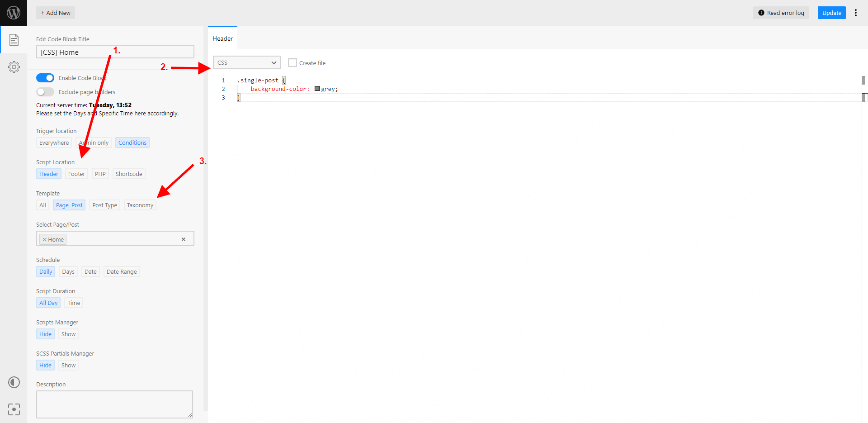Open the settings gear icon in sidebar
The width and height of the screenshot is (868, 423).
[14, 67]
